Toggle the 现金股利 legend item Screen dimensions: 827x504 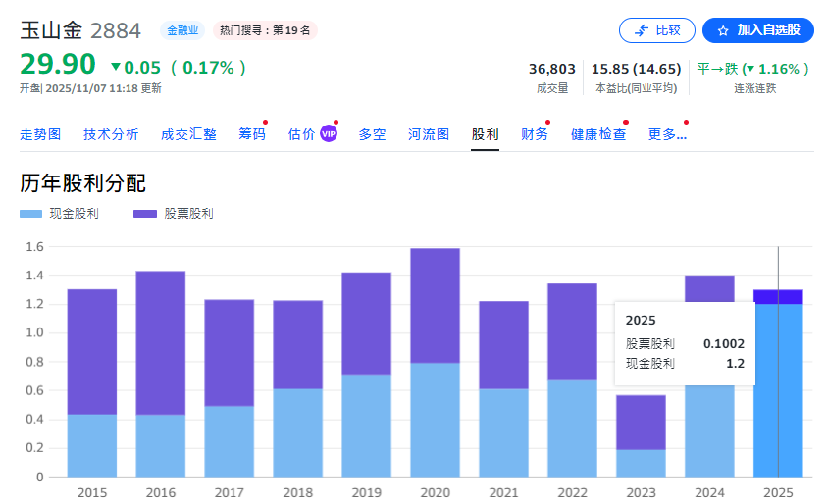[x=59, y=214]
